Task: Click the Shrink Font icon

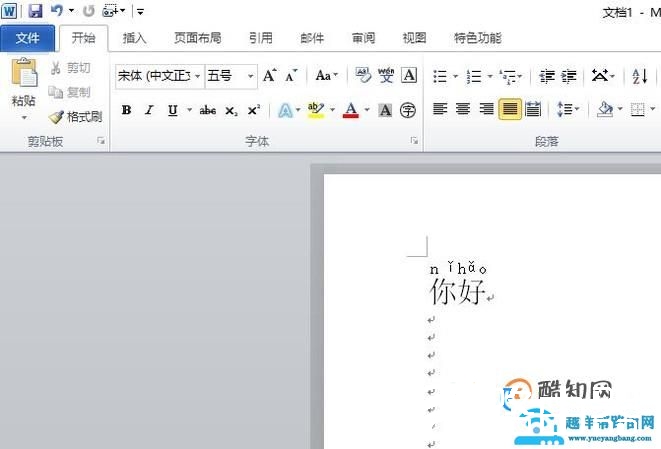Action: [x=291, y=76]
